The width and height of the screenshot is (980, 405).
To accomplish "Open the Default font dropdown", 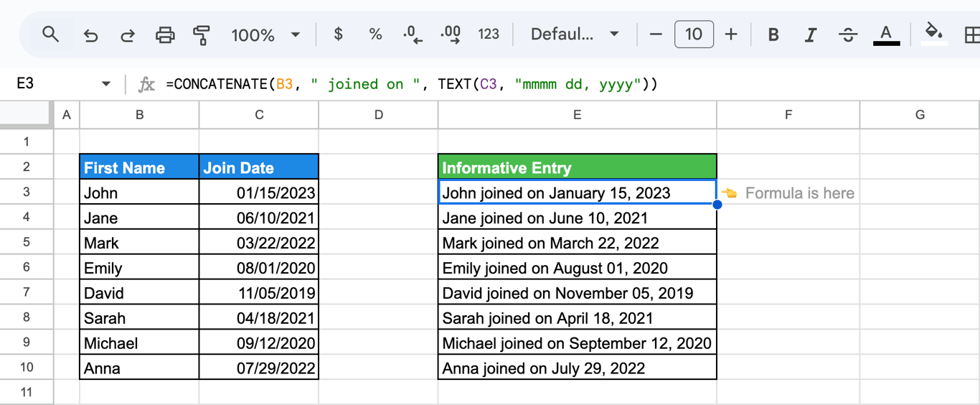I will pos(575,34).
